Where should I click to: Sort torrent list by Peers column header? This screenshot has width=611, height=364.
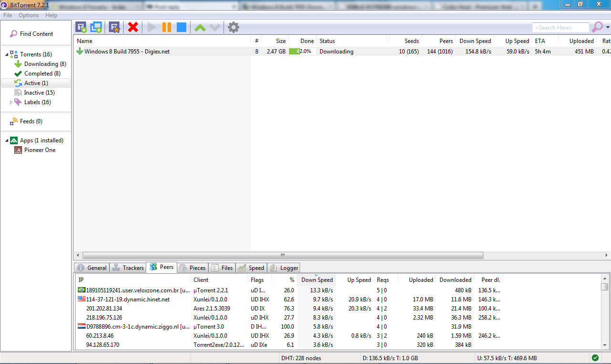(x=439, y=41)
